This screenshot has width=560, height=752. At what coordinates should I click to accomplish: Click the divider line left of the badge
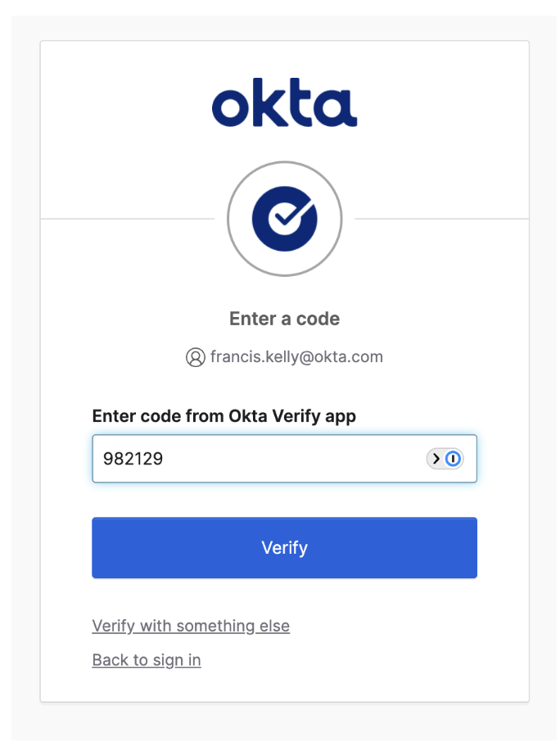127,219
